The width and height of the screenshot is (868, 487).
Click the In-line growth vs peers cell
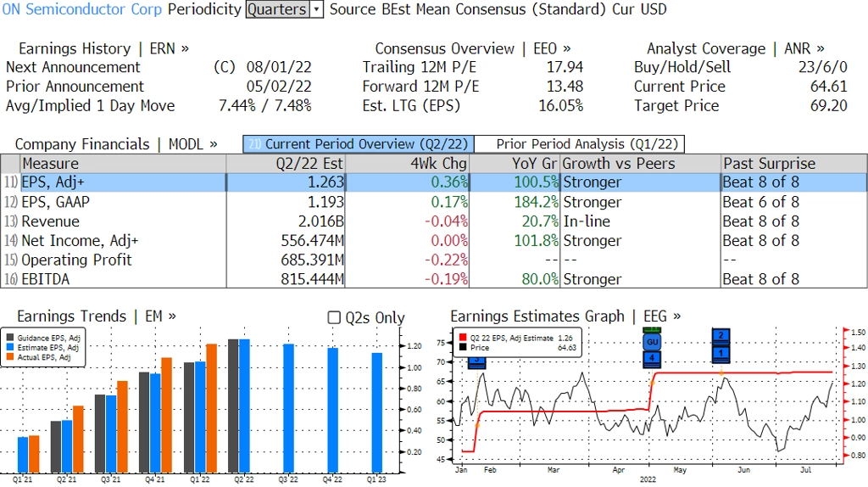pos(587,221)
